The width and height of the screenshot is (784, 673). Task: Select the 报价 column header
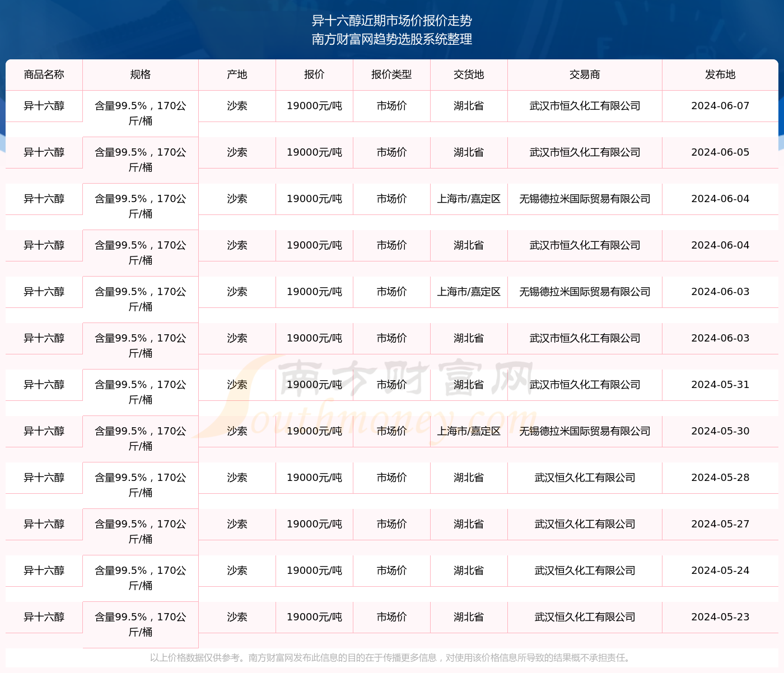tap(315, 74)
